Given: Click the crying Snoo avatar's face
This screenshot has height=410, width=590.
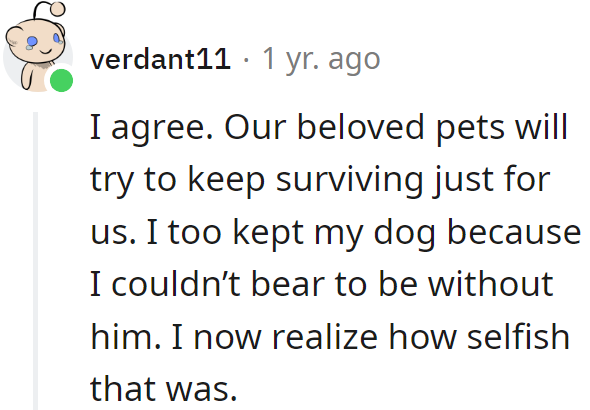Looking at the screenshot, I should pyautogui.click(x=35, y=40).
